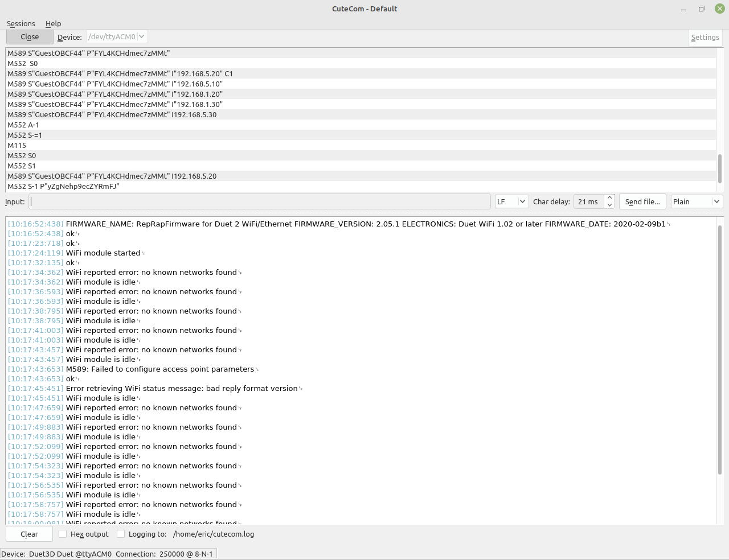Select the M115 history entry
The image size is (729, 560).
pos(361,145)
